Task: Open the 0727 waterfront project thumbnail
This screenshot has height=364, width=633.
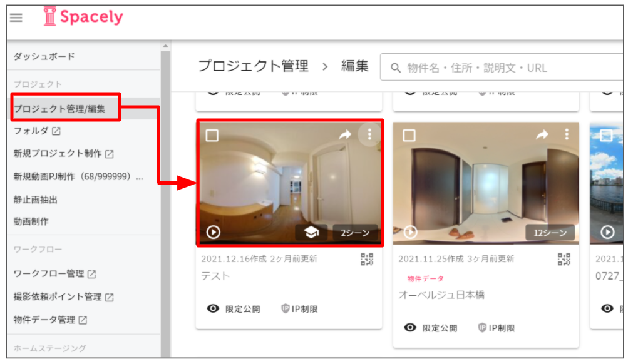Action: pyautogui.click(x=607, y=183)
